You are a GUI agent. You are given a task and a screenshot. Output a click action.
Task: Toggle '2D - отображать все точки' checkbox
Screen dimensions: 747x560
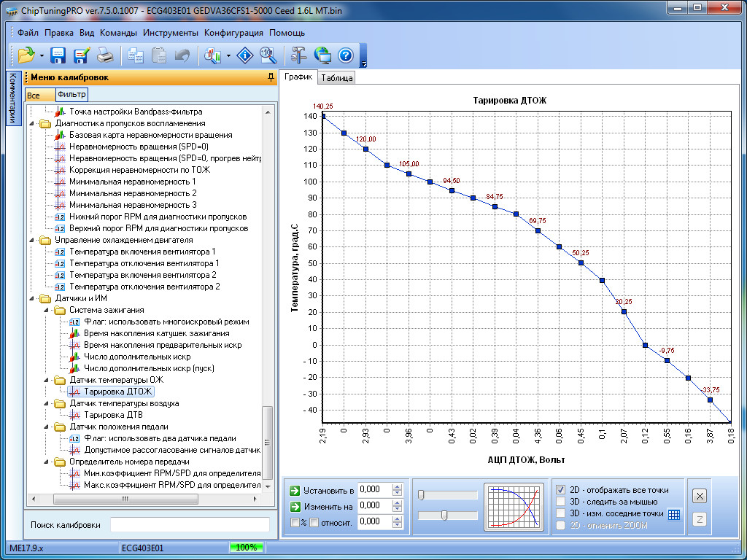point(560,490)
